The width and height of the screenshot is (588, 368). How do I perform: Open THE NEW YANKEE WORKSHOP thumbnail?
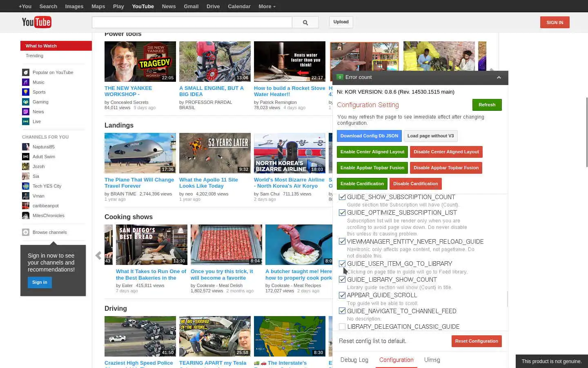(140, 61)
